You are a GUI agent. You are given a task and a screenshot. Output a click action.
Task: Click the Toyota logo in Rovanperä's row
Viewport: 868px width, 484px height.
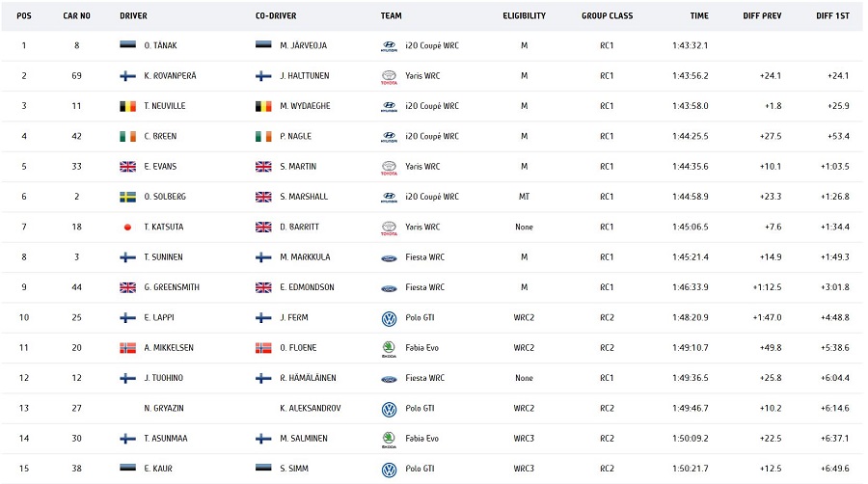[x=389, y=76]
